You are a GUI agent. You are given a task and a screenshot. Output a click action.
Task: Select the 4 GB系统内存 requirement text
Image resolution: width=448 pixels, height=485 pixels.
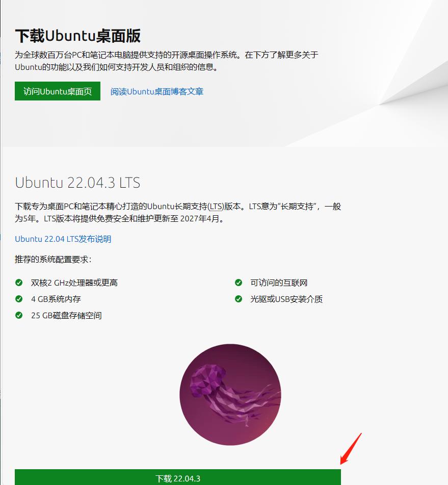click(x=56, y=299)
